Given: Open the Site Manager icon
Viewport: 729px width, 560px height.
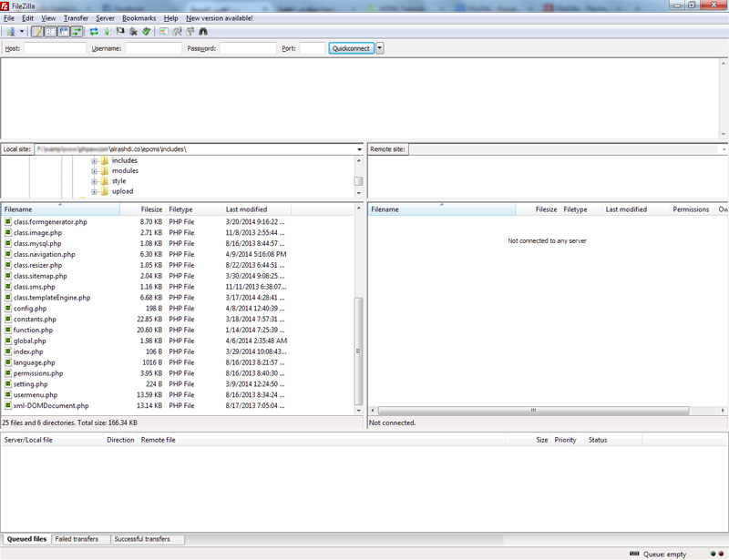Looking at the screenshot, I should coord(10,32).
